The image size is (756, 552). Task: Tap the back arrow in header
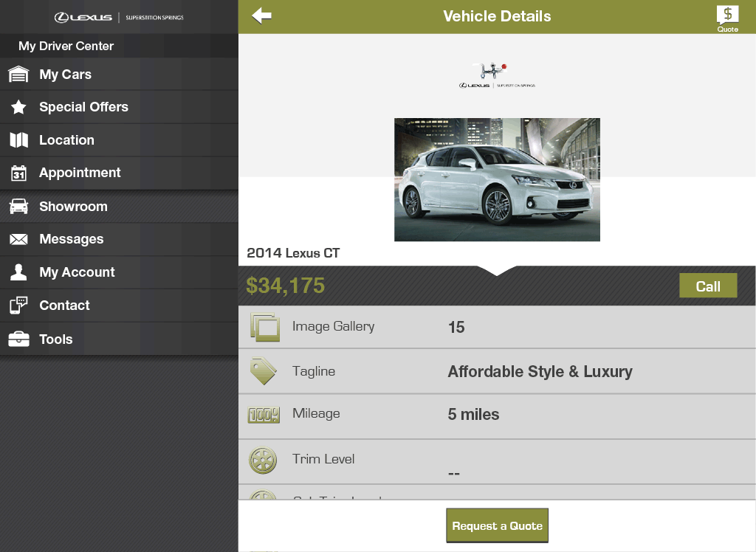click(x=262, y=16)
